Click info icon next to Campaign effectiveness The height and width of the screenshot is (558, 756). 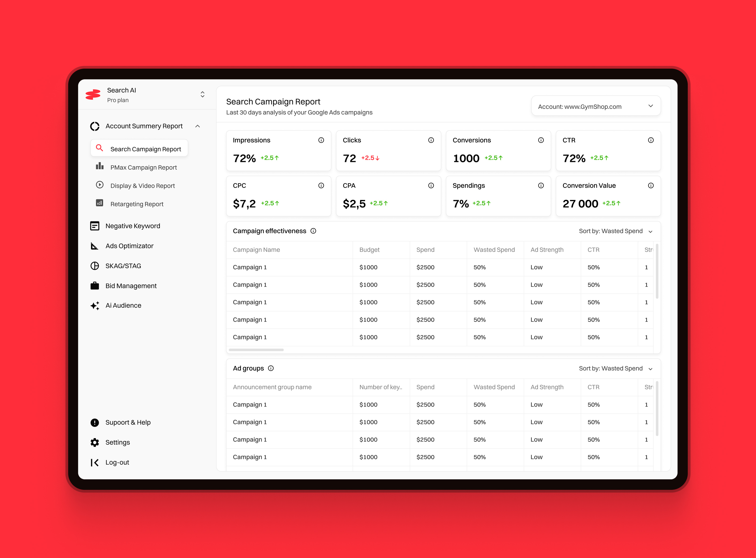pyautogui.click(x=313, y=231)
